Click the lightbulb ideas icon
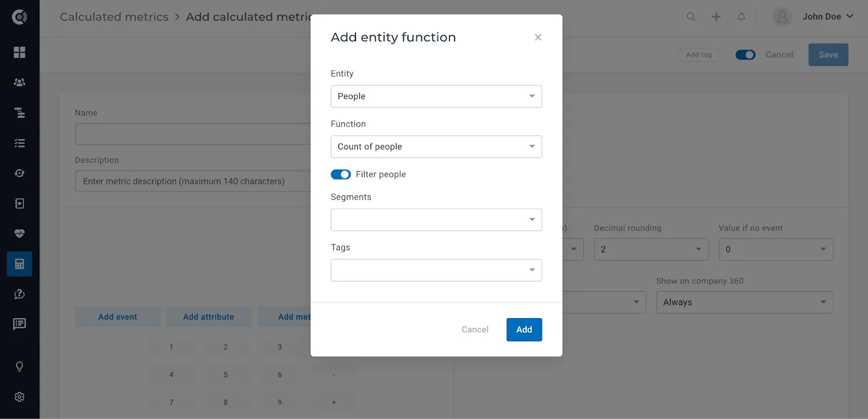 click(x=20, y=366)
